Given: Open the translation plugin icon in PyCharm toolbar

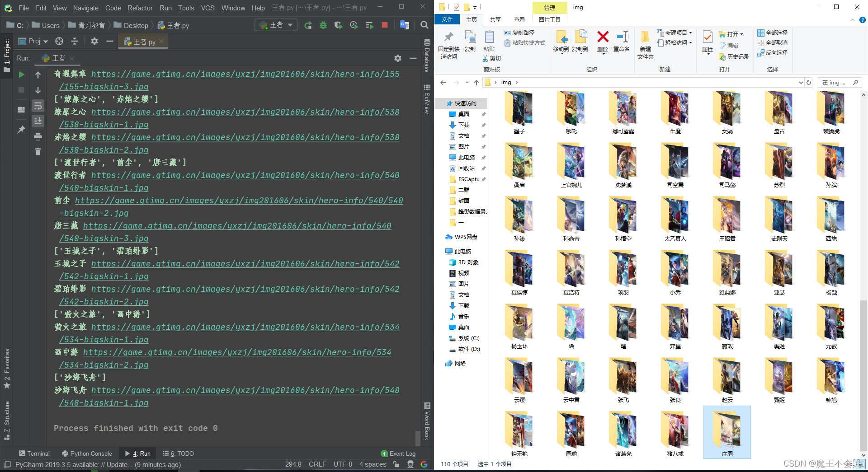Looking at the screenshot, I should coord(405,25).
